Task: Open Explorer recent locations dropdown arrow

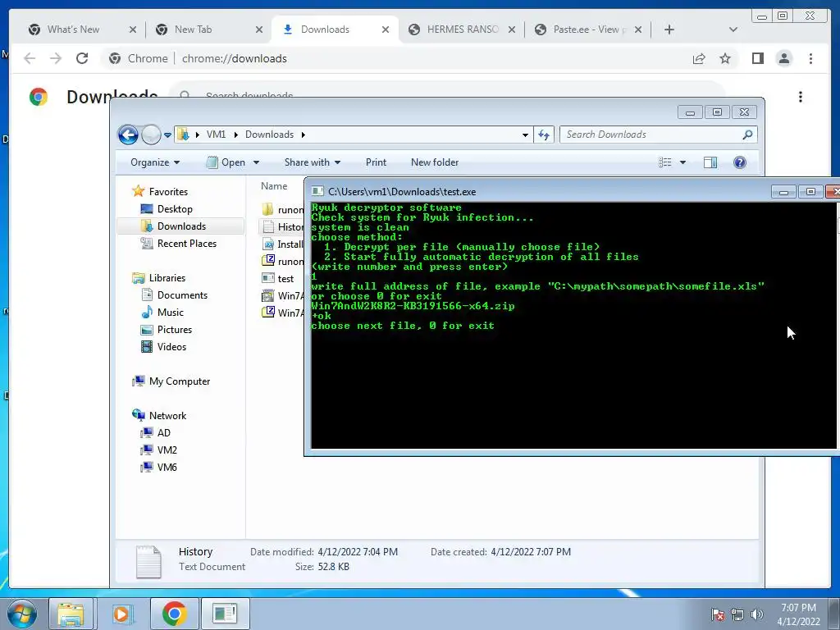Action: coord(167,135)
